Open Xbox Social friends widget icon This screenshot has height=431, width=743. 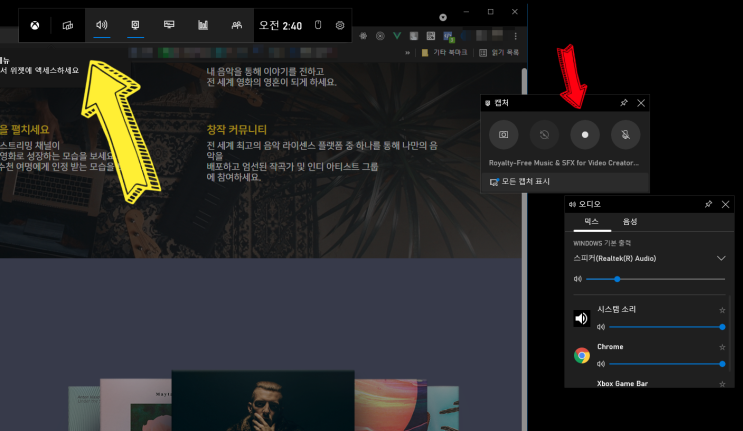pos(236,25)
